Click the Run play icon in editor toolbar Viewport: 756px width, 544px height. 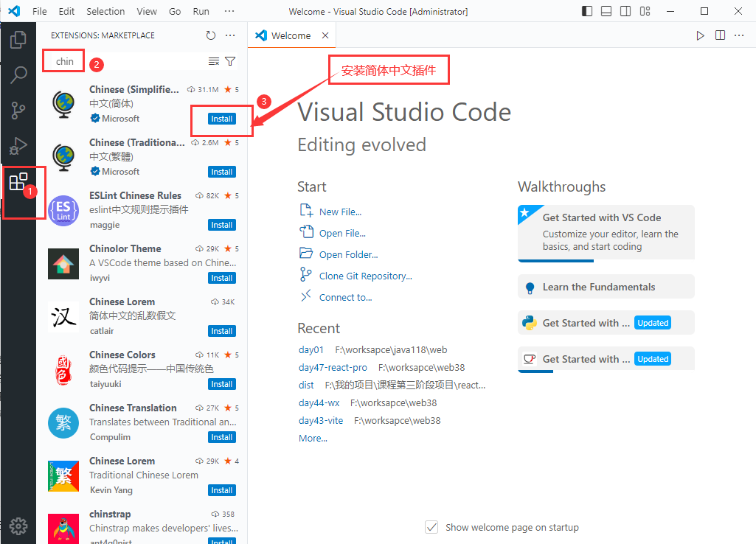click(x=700, y=35)
